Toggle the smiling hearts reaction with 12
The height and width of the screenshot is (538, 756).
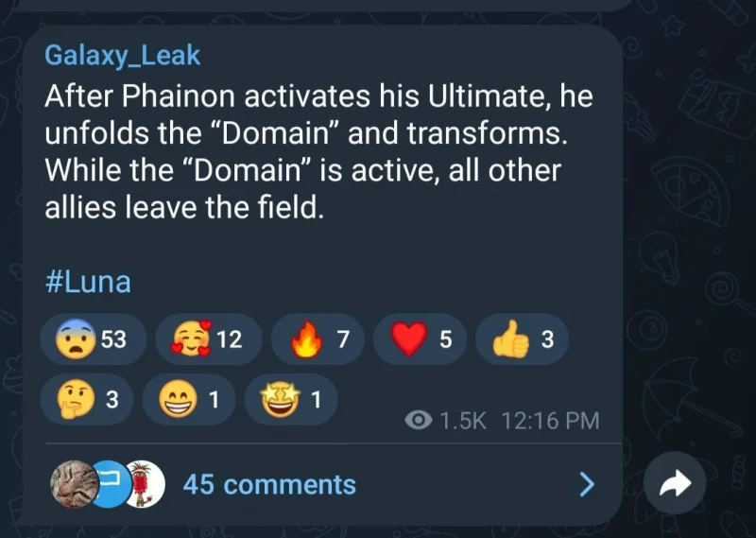click(210, 340)
